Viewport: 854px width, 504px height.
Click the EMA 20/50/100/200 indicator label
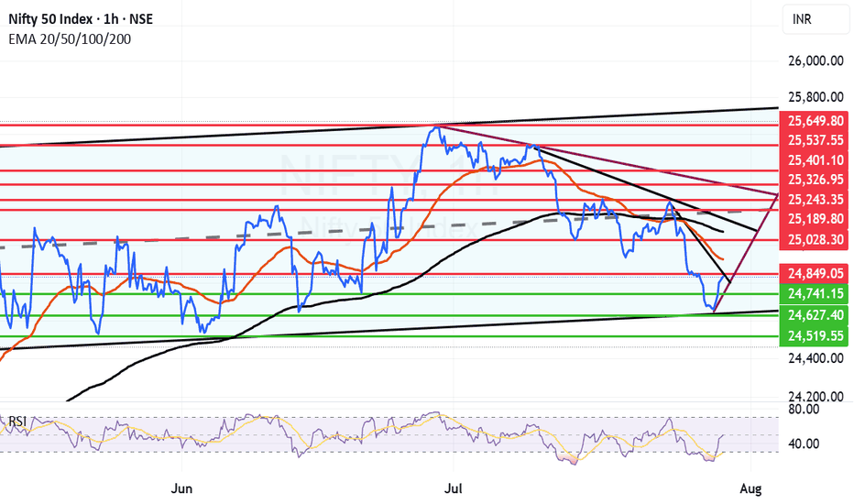70,39
